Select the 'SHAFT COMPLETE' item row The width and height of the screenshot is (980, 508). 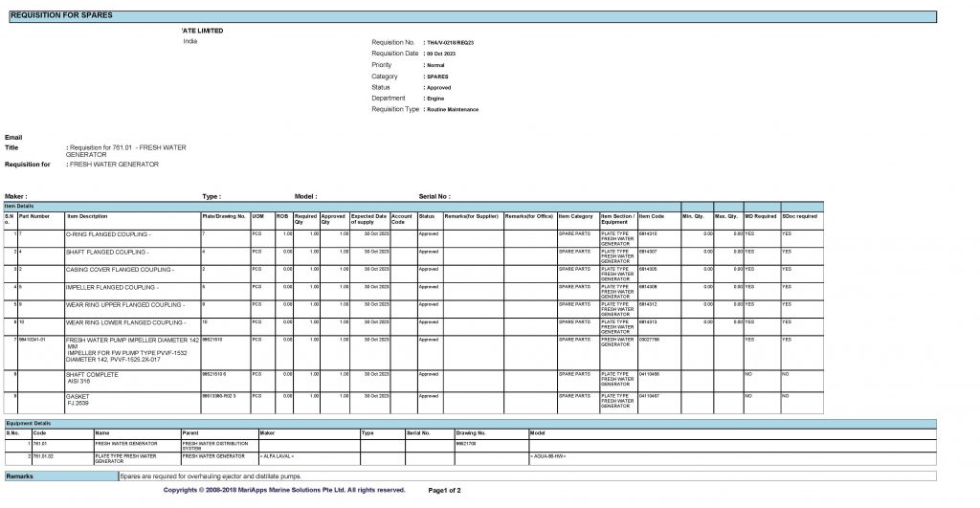(x=91, y=374)
